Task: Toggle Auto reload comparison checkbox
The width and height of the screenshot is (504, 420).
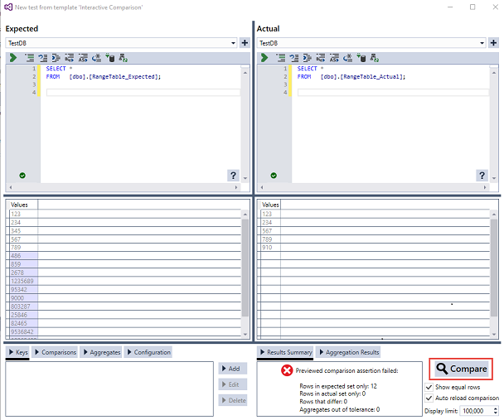Action: point(429,398)
